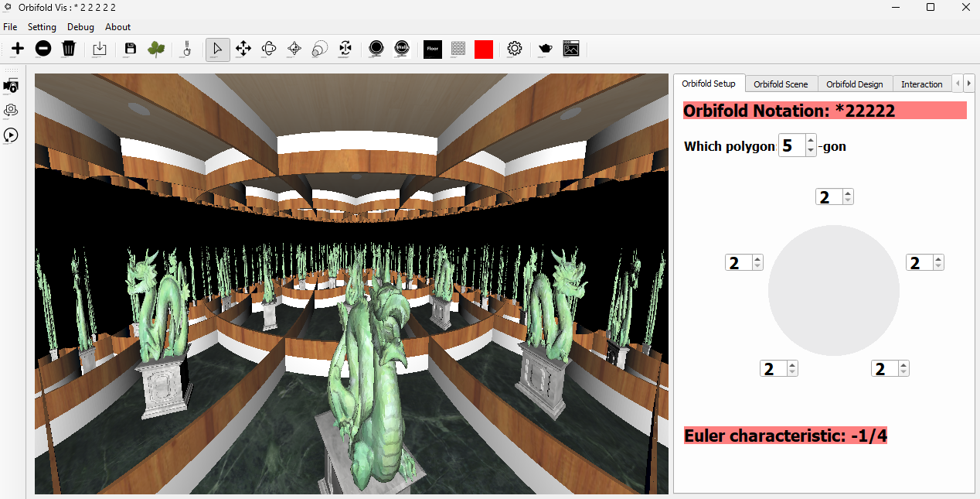
Task: Open the File menu
Action: click(10, 27)
